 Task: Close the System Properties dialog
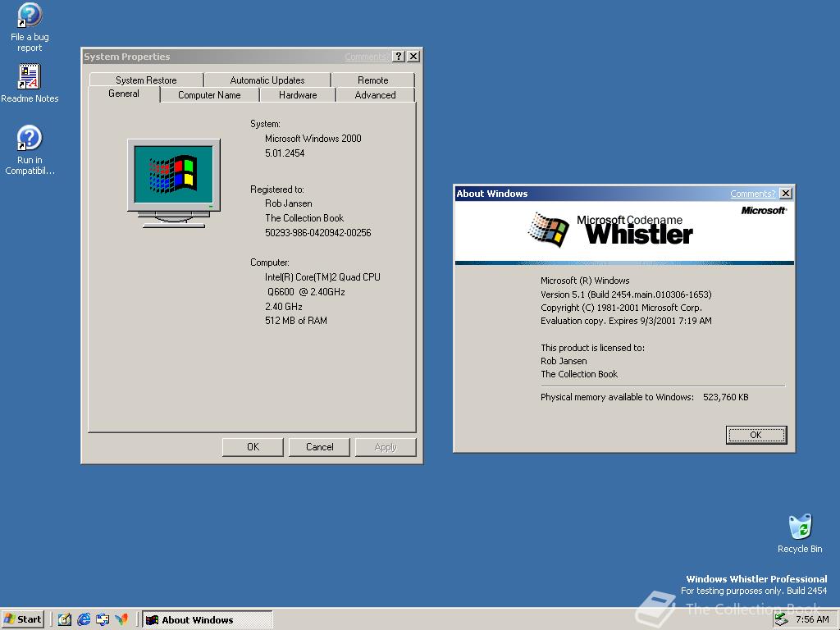pyautogui.click(x=413, y=57)
